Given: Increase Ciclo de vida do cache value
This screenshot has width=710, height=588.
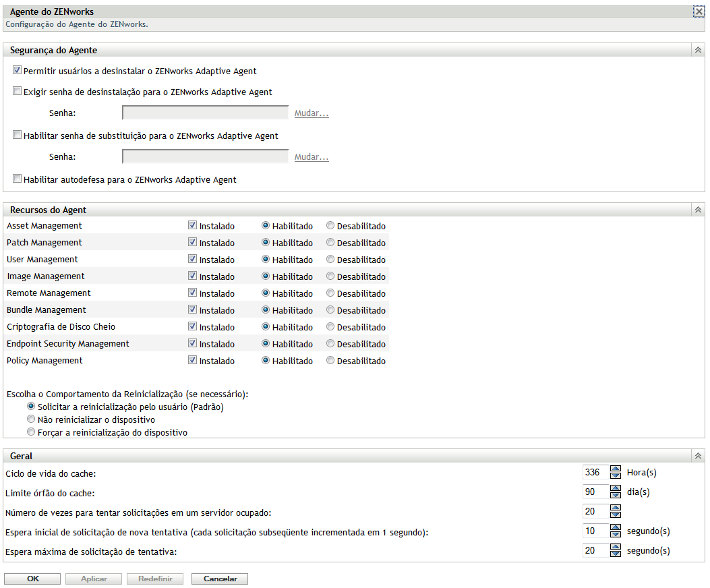Looking at the screenshot, I should [x=616, y=469].
